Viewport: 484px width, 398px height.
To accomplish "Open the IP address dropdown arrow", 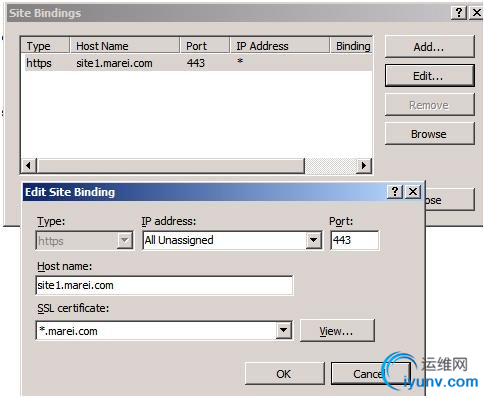I will pos(313,240).
